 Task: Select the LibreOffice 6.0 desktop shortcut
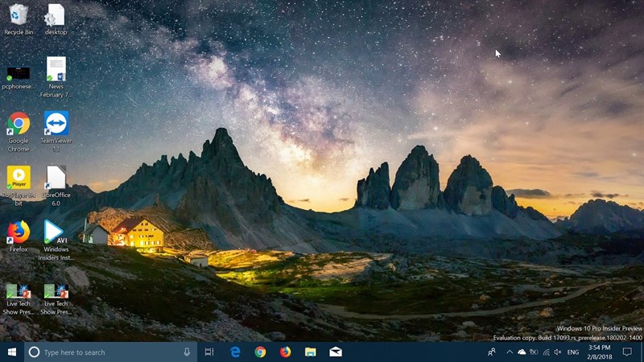[56, 186]
